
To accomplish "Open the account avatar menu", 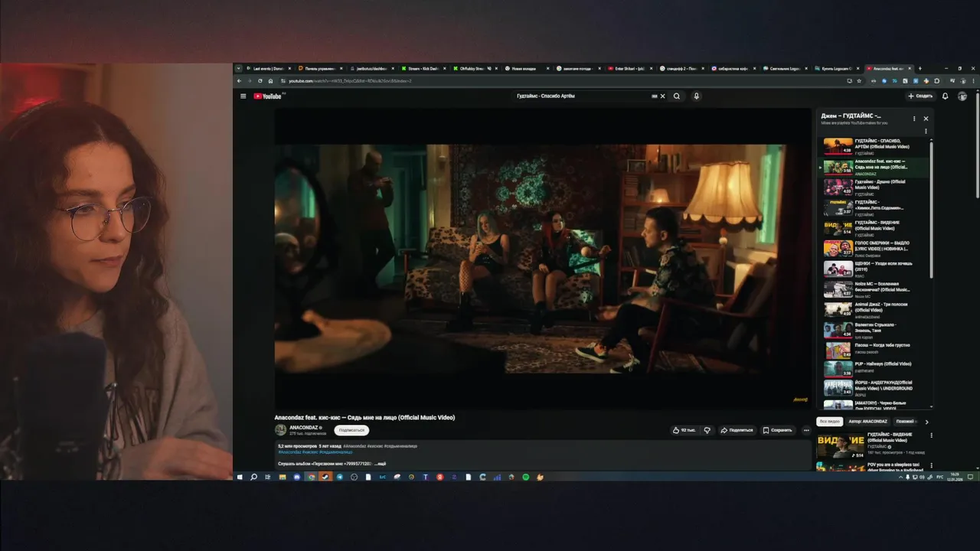I will click(x=962, y=96).
